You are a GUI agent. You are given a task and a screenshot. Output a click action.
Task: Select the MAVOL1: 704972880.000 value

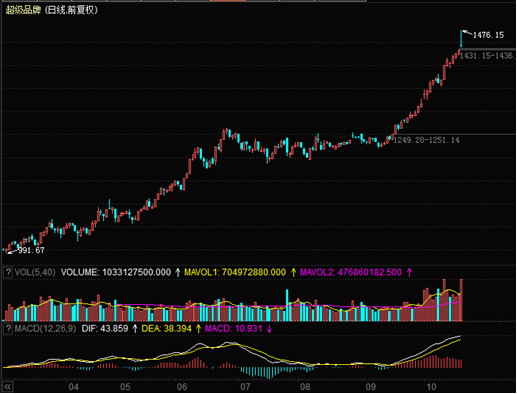(235, 272)
